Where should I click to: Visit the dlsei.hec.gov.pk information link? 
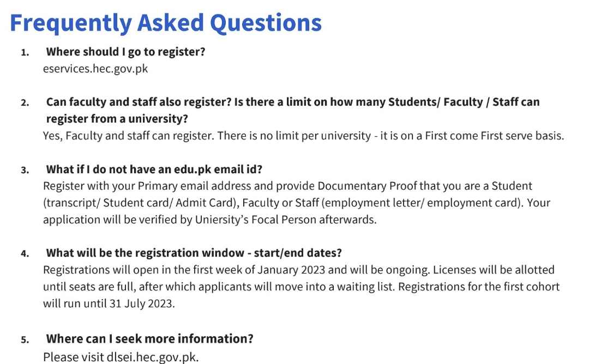point(152,357)
